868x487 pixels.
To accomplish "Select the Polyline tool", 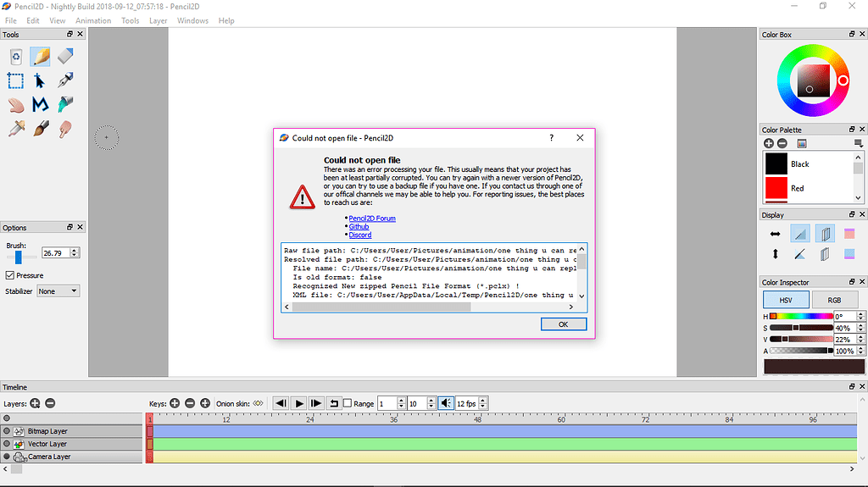I will [40, 104].
